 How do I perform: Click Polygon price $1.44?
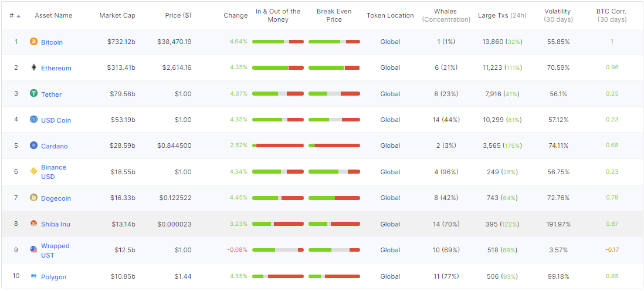pyautogui.click(x=182, y=276)
